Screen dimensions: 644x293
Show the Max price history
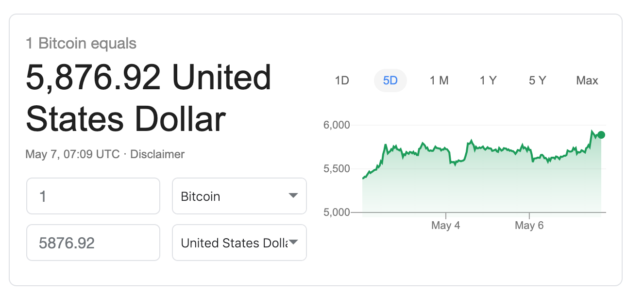[587, 81]
